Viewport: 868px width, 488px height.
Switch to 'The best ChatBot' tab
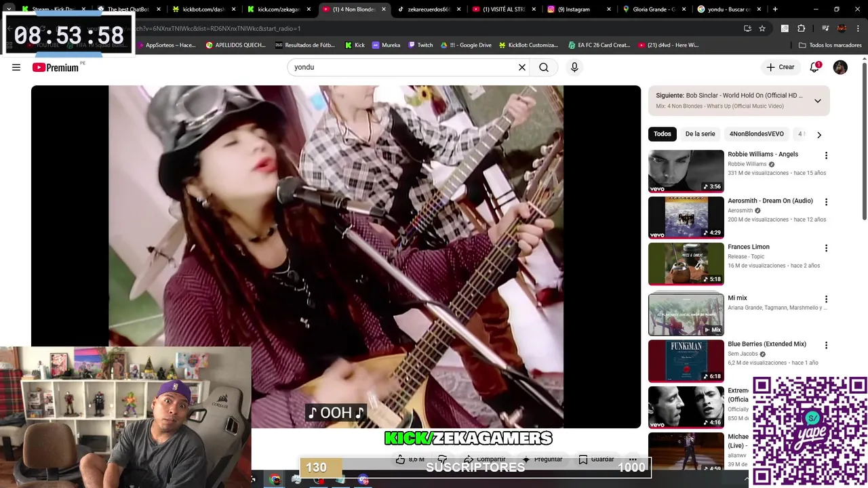point(128,9)
